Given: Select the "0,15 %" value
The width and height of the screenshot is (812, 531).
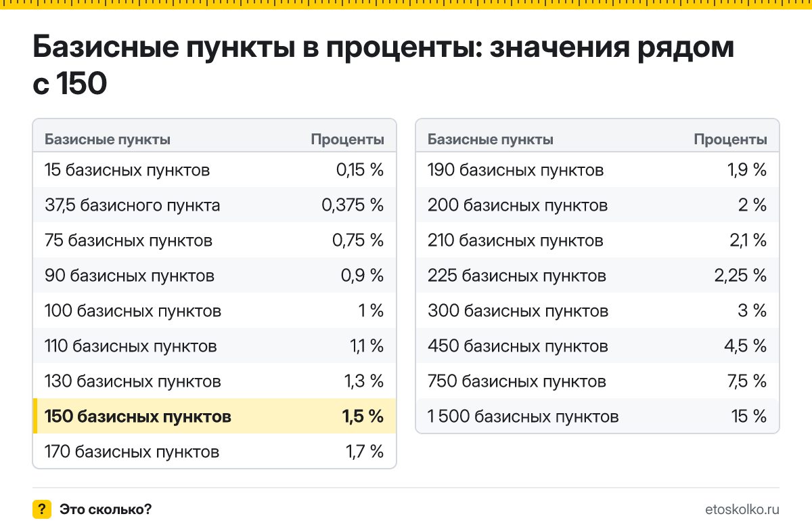Looking at the screenshot, I should [360, 170].
